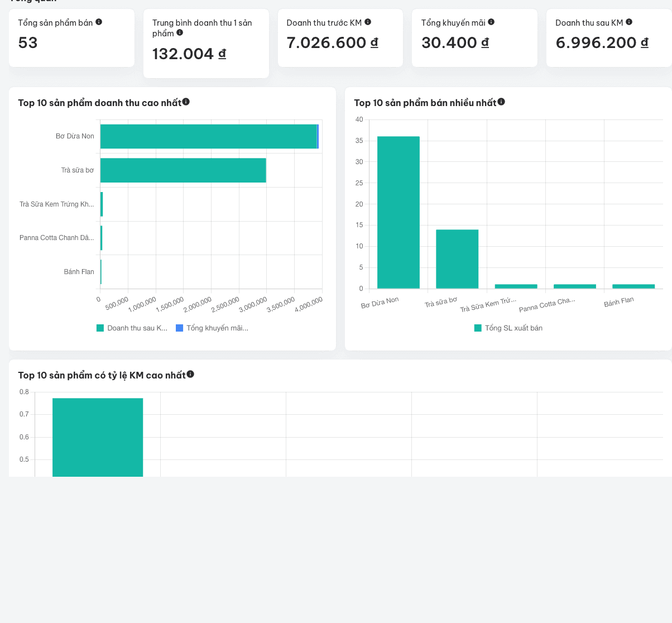
Task: Click Trà sữa bơ bar in quantity chart
Action: (457, 259)
